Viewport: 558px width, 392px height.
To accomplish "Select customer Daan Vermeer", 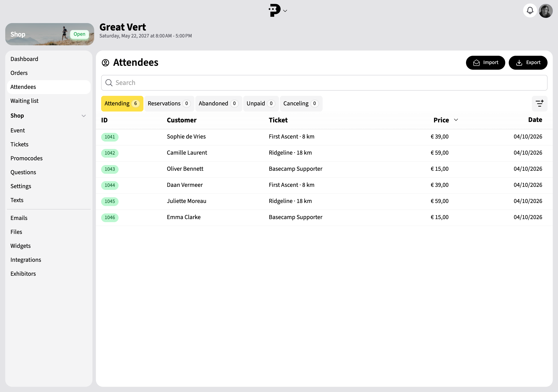I will pos(185,185).
